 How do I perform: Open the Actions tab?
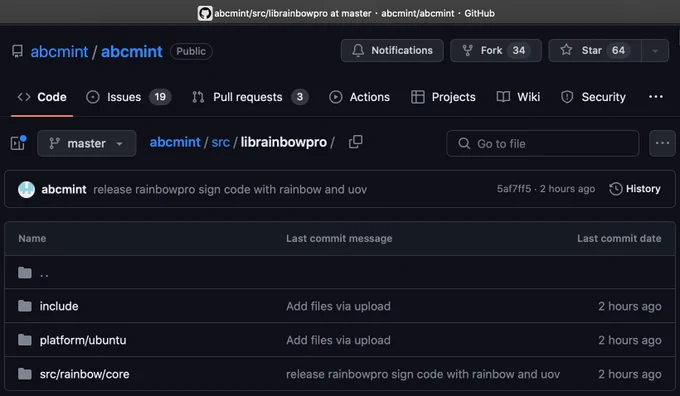click(x=359, y=97)
